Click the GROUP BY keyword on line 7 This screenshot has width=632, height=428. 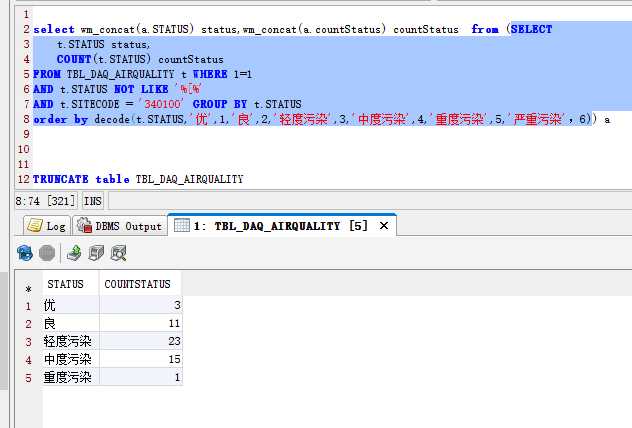point(220,104)
